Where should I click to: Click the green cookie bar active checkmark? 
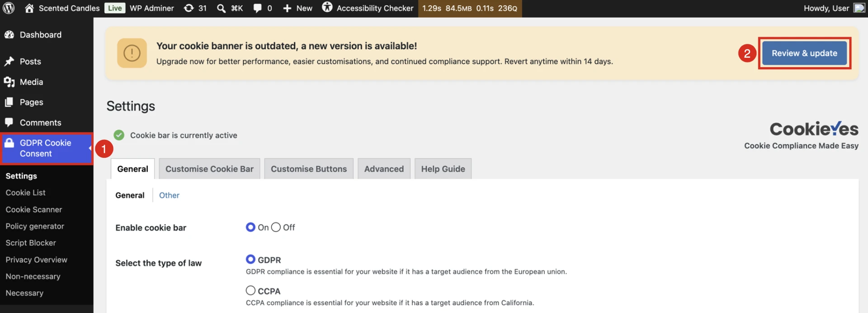coord(119,135)
